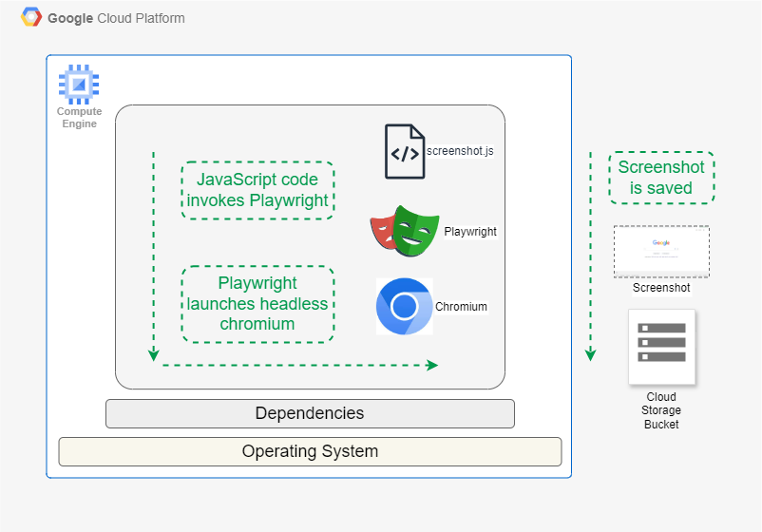
Task: Select the 'Playwright' label next to masks
Action: click(470, 231)
